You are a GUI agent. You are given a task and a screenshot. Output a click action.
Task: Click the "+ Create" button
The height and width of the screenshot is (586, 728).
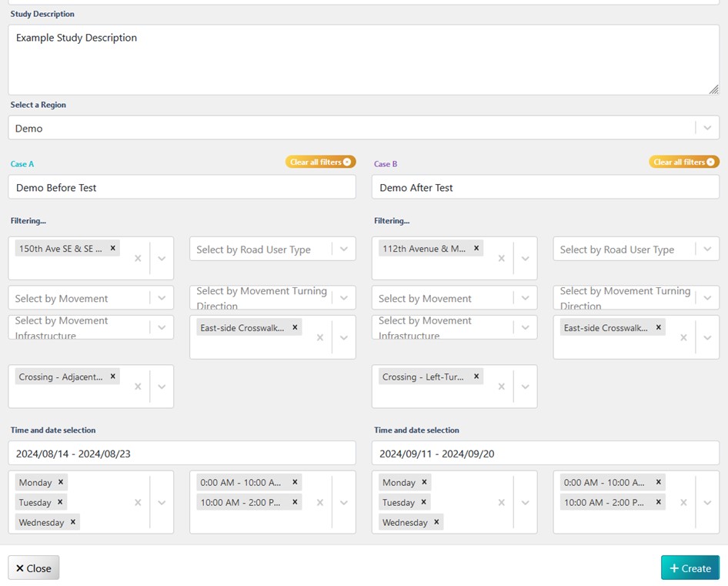690,568
